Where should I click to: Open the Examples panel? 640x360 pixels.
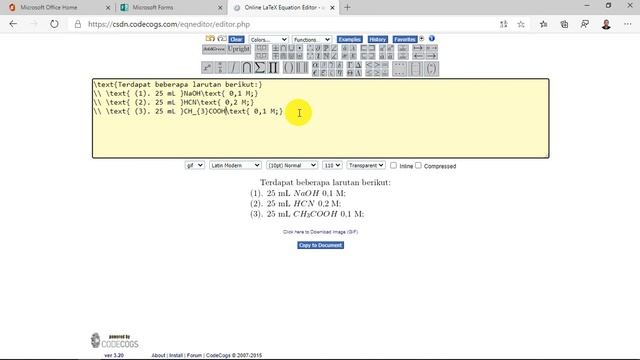tap(350, 39)
